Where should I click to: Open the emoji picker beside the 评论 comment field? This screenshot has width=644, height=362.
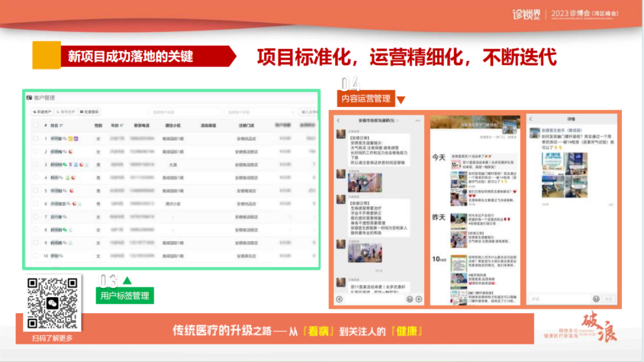pos(596,299)
